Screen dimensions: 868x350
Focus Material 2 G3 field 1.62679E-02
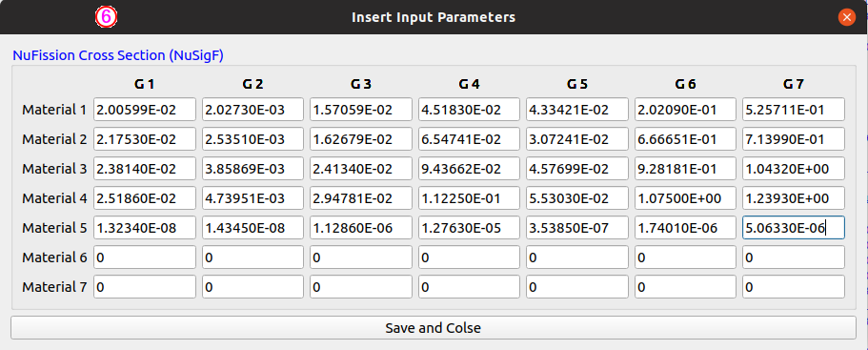tap(361, 139)
